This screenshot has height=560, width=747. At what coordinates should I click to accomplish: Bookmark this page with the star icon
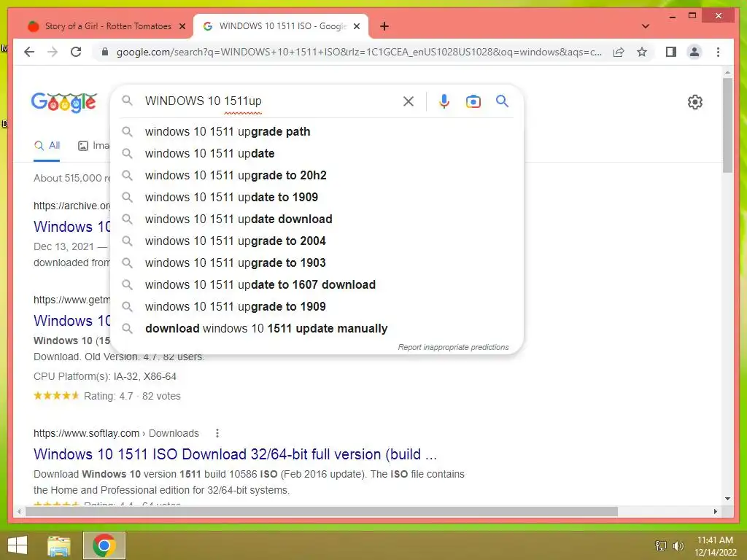pos(642,52)
